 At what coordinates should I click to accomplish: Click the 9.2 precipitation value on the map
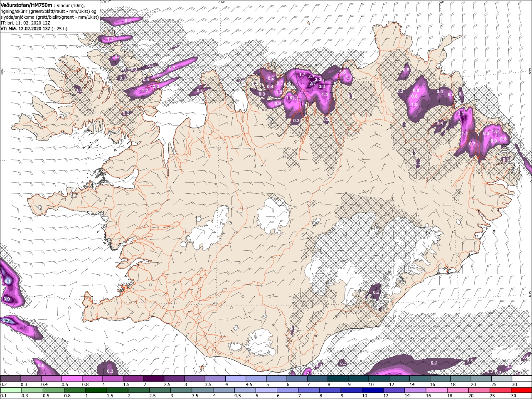6,320
